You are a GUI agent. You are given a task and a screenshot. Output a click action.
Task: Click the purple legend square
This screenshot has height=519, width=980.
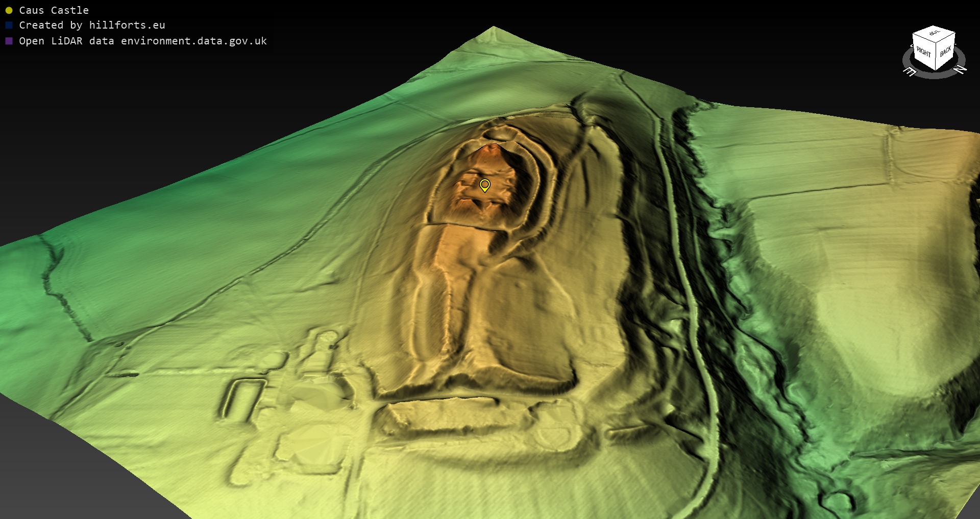(x=9, y=41)
